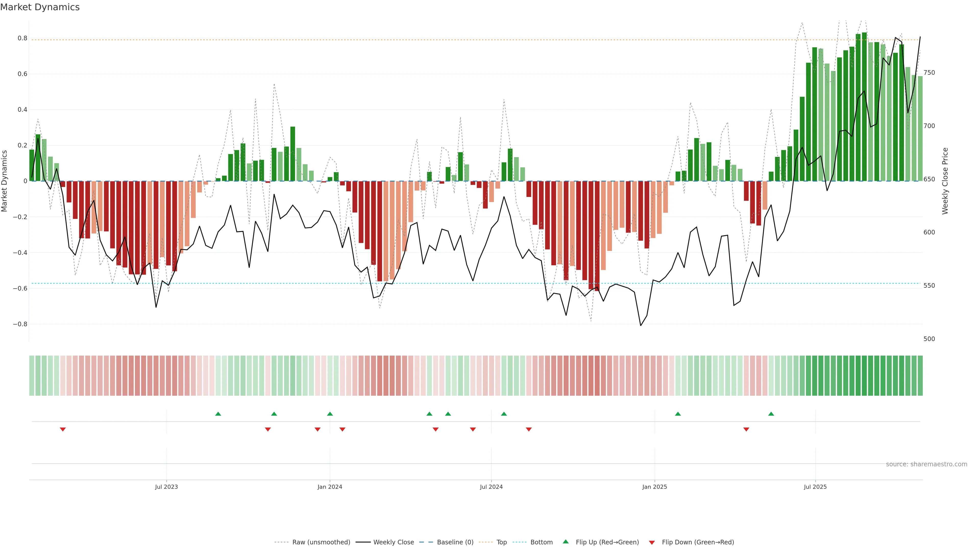Click the green Flip Up triangle in the legend
The image size is (980, 551).
point(566,542)
